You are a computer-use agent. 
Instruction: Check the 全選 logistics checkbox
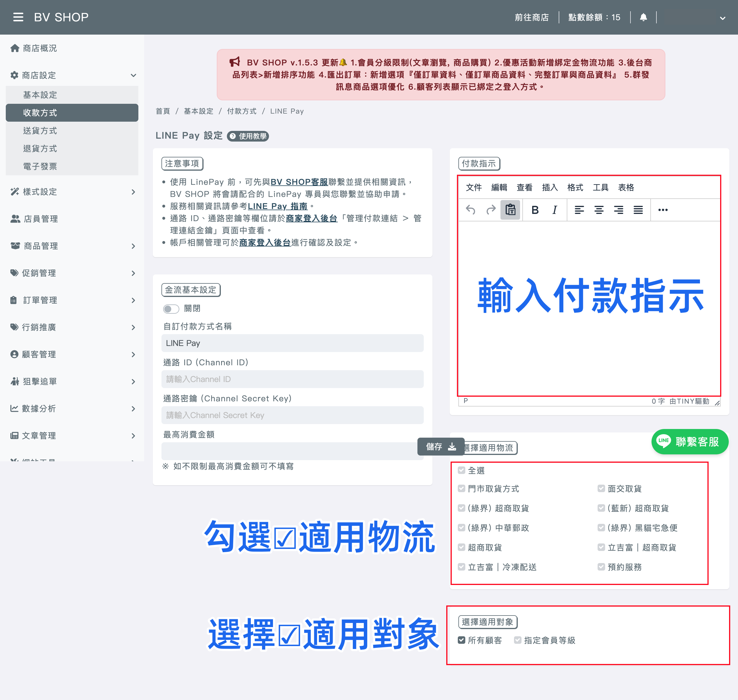click(461, 470)
